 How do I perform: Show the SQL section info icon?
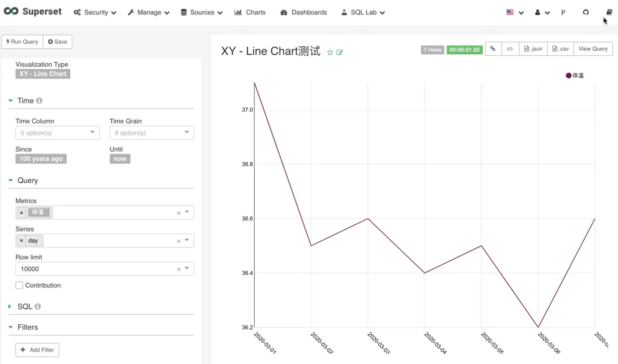[37, 307]
